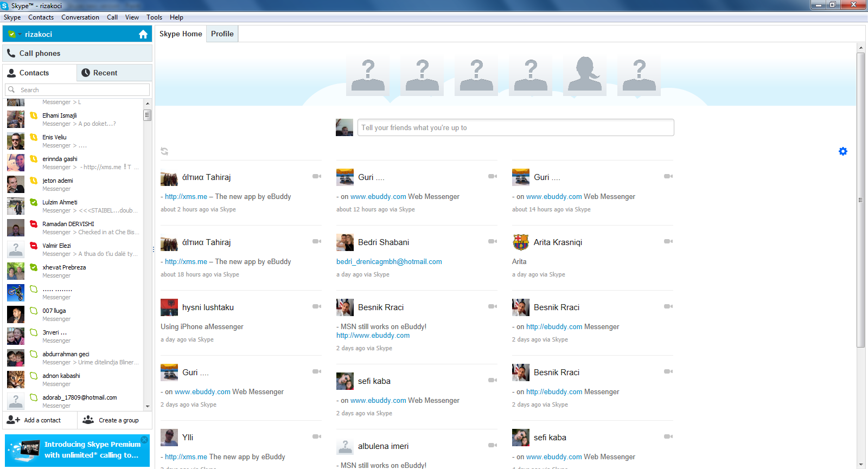
Task: Switch to the Recent tab
Action: click(114, 73)
